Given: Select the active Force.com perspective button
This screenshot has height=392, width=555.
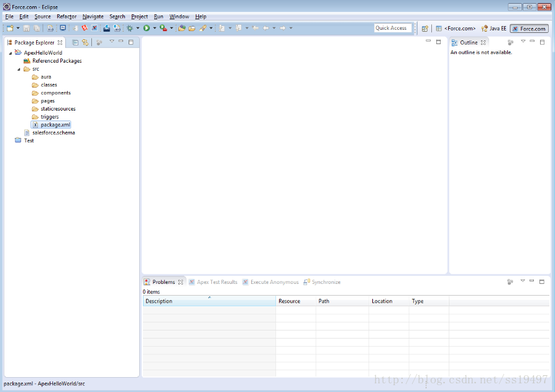Looking at the screenshot, I should 529,29.
